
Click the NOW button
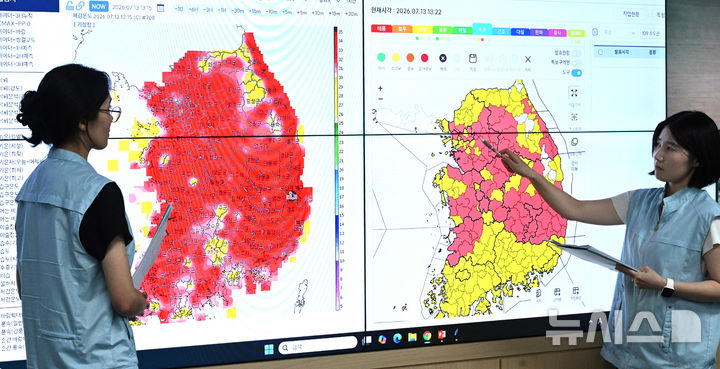click(x=99, y=6)
